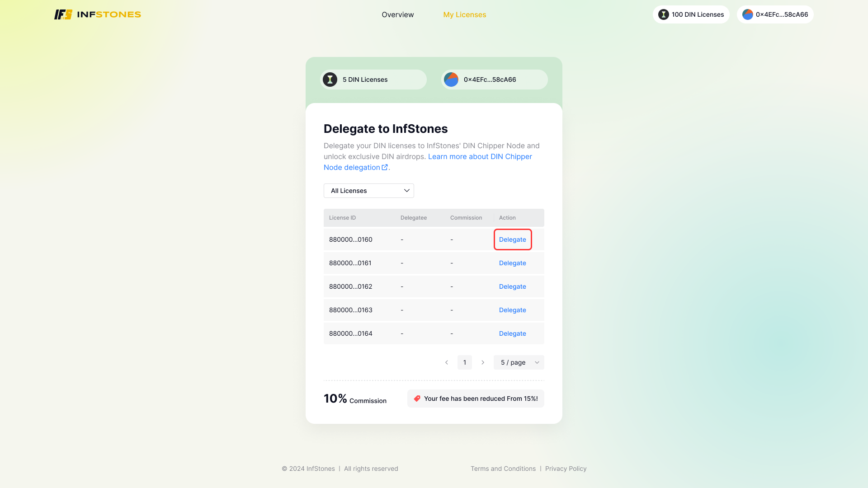Screen dimensions: 868x488
Task: Select page number 1 in pagination
Action: pyautogui.click(x=464, y=362)
